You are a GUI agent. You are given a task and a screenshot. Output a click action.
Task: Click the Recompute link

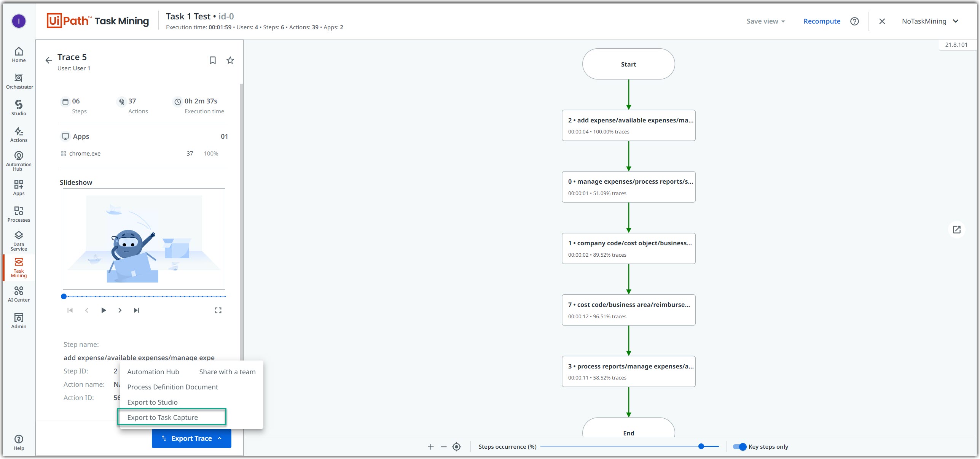[822, 21]
